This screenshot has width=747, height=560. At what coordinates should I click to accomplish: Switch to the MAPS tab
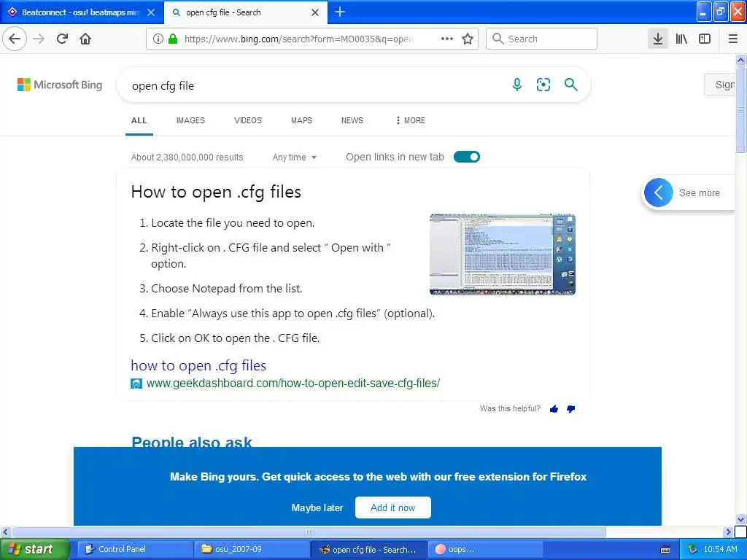tap(301, 120)
